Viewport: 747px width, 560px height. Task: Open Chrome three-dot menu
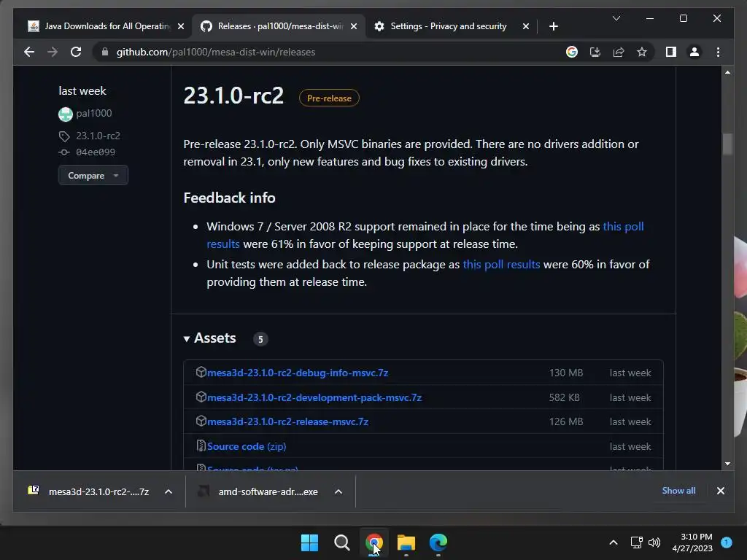[718, 52]
